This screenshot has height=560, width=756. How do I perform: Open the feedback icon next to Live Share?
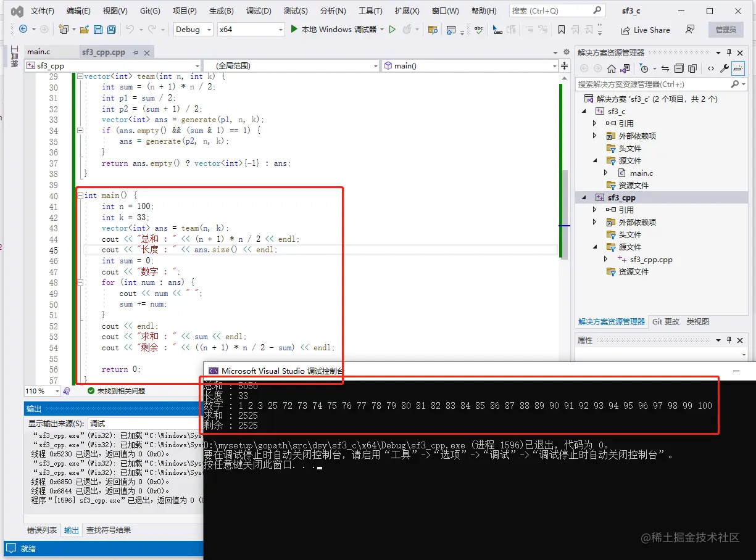[x=690, y=29]
